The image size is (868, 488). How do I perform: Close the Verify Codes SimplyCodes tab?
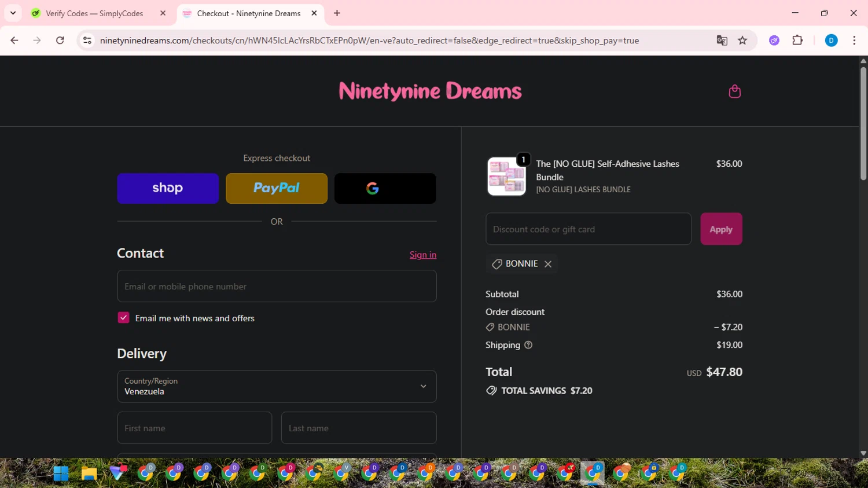(x=163, y=13)
